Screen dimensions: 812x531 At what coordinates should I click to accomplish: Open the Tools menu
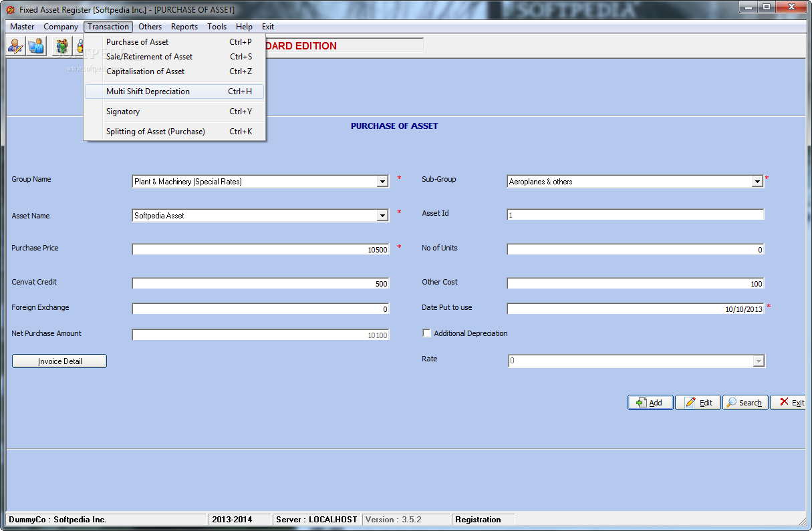[x=217, y=27]
